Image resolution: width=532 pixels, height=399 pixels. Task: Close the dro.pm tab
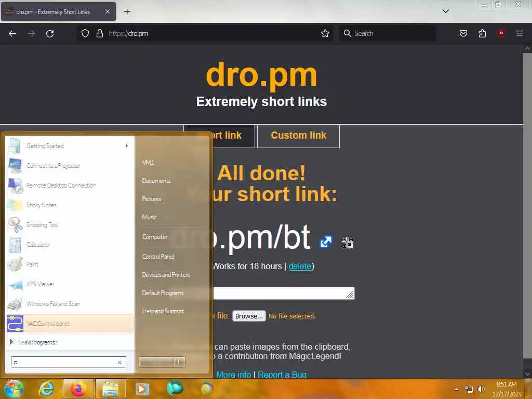point(107,11)
